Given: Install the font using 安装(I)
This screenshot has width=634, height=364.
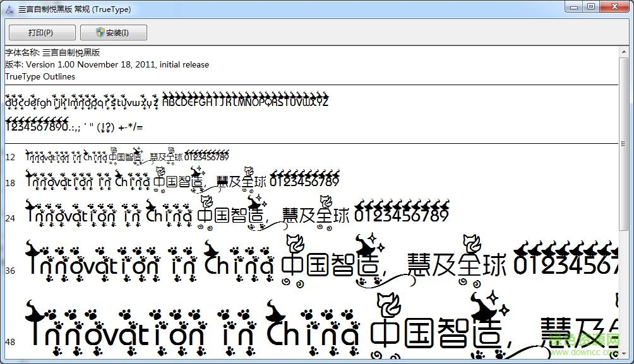Looking at the screenshot, I should 114,32.
